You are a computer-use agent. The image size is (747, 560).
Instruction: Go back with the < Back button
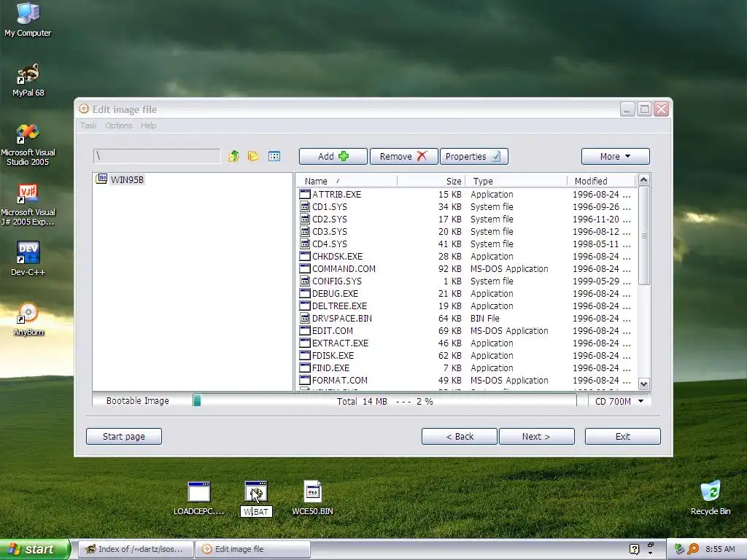tap(460, 436)
